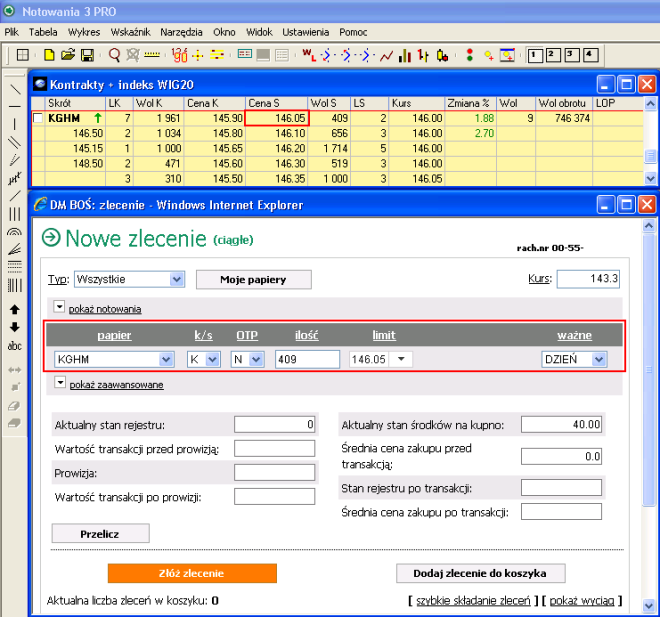Click the magnifier zoom icon
The width and height of the screenshot is (660, 617).
pyautogui.click(x=114, y=55)
